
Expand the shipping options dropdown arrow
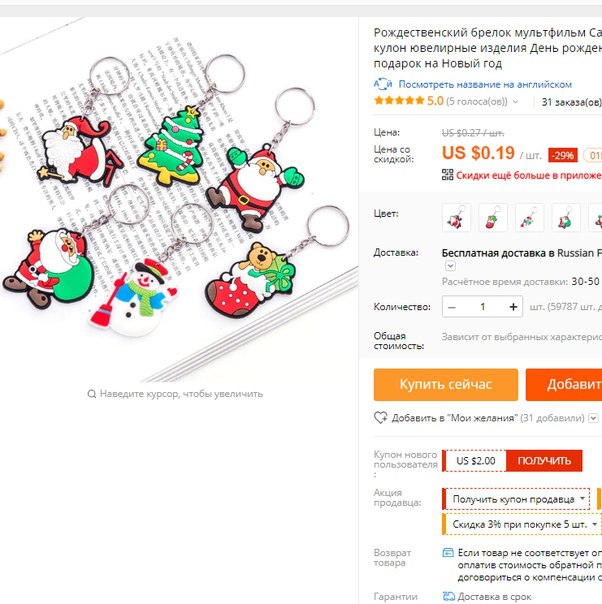click(x=450, y=266)
